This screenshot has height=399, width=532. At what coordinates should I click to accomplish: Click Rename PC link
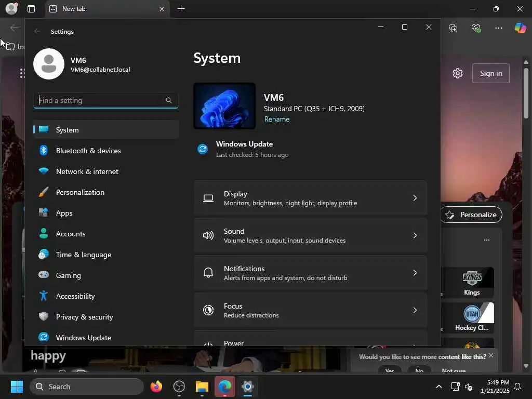[277, 119]
